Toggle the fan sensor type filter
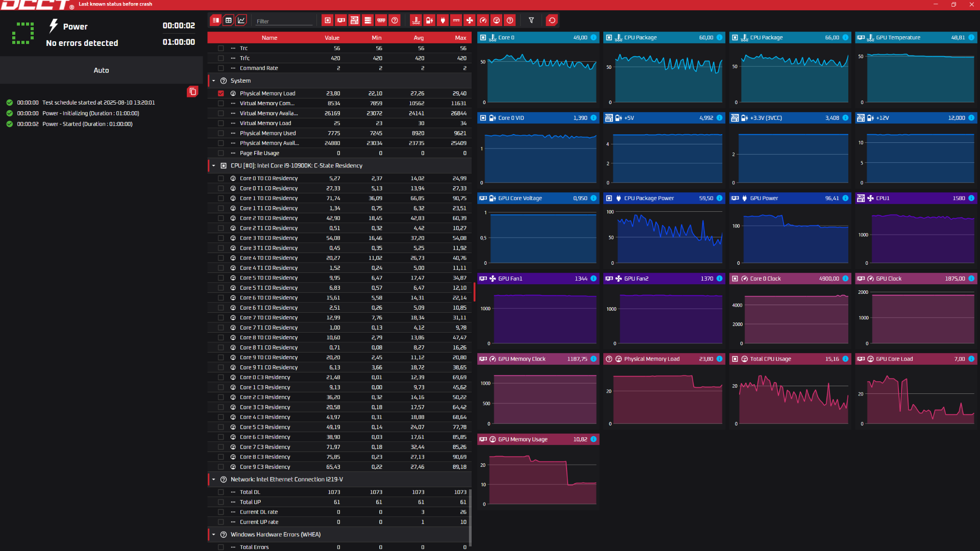The height and width of the screenshot is (551, 980). pyautogui.click(x=470, y=20)
